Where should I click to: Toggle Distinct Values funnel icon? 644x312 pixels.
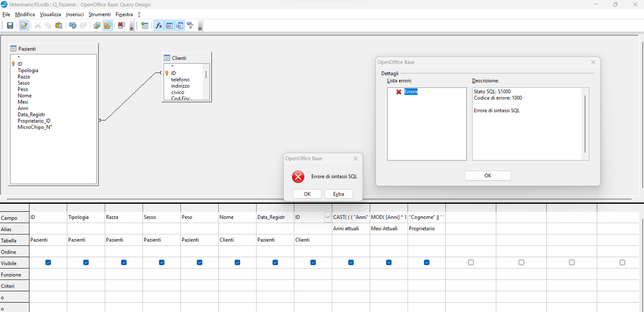pos(190,26)
